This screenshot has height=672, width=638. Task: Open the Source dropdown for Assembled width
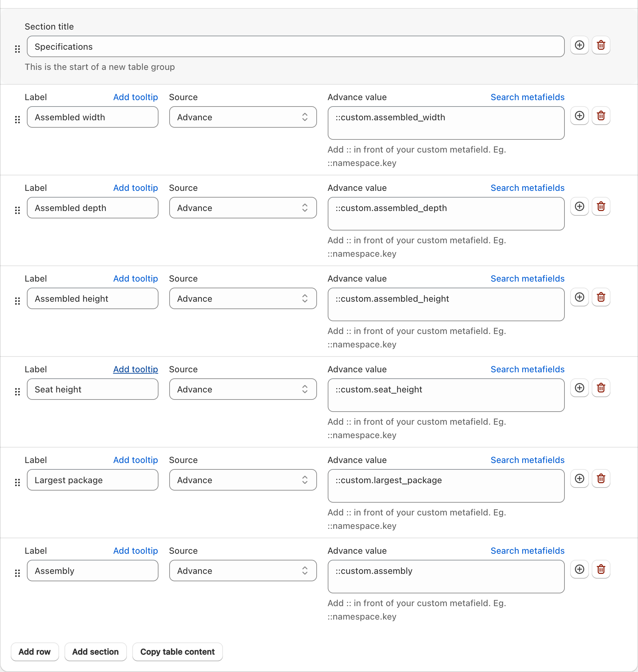click(x=243, y=117)
